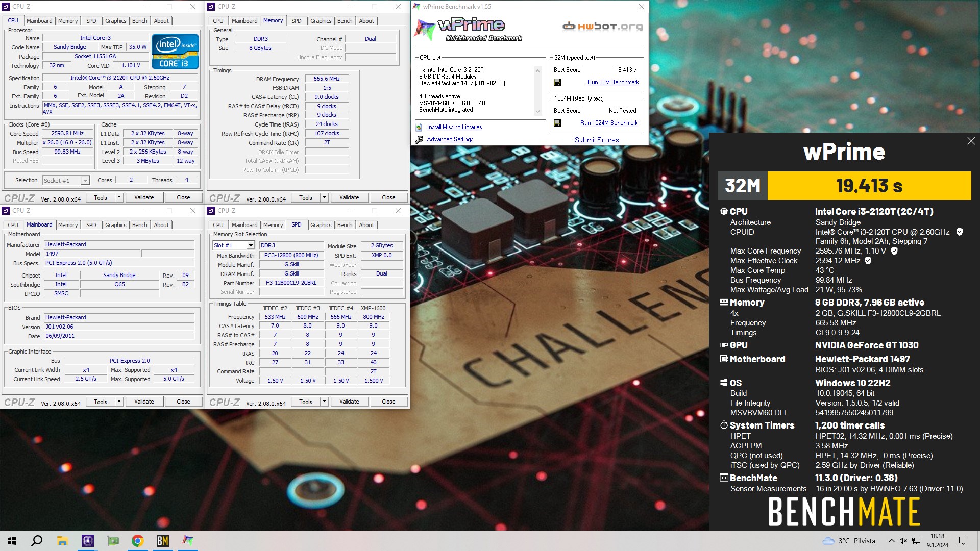Click the Specification field showing i3-2120T CPU
Screen dimensions: 980x551
click(120, 78)
